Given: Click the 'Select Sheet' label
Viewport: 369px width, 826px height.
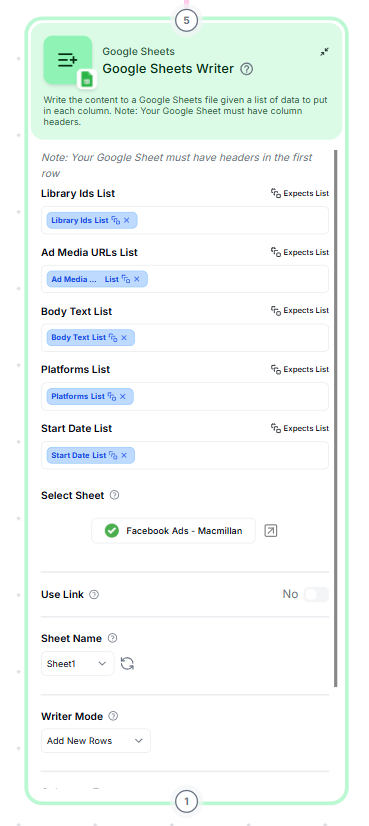Looking at the screenshot, I should pyautogui.click(x=73, y=495).
